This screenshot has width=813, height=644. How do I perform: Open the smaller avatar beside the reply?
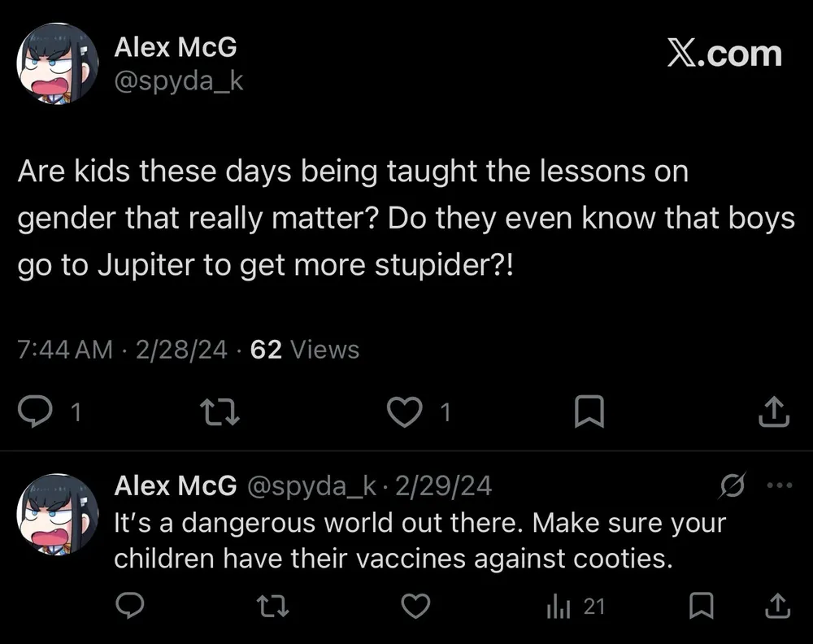[x=58, y=514]
